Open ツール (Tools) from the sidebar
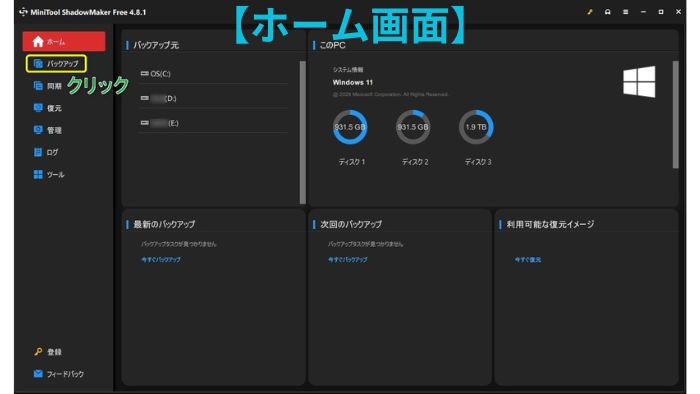Viewport: 700px width, 394px height. point(49,174)
